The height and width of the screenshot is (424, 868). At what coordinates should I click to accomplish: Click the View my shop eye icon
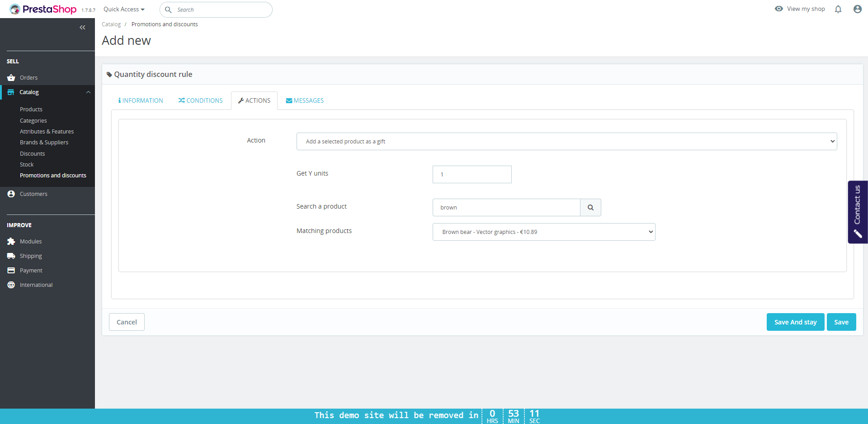click(x=778, y=9)
